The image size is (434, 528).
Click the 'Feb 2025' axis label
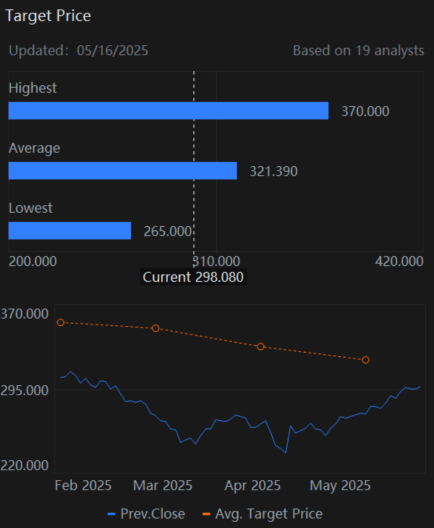[83, 486]
